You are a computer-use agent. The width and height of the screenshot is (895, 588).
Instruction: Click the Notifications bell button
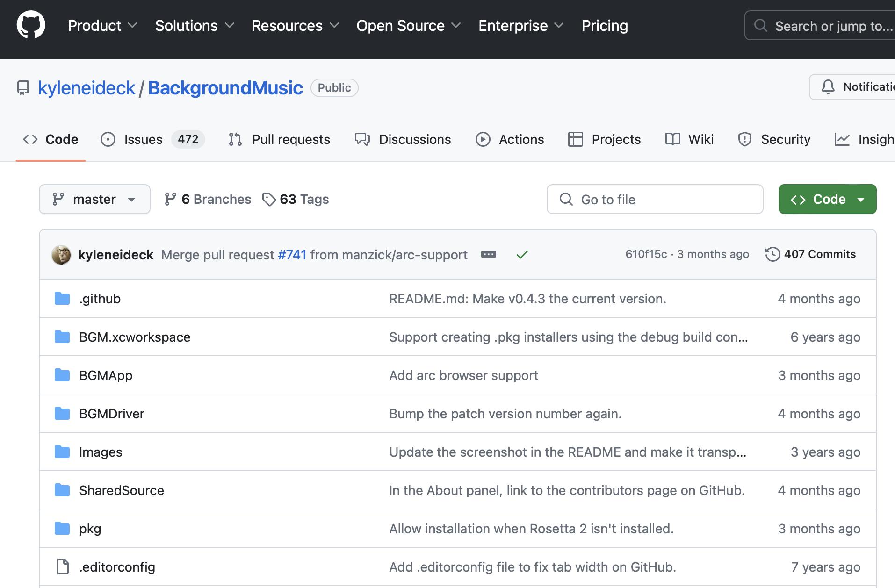852,87
